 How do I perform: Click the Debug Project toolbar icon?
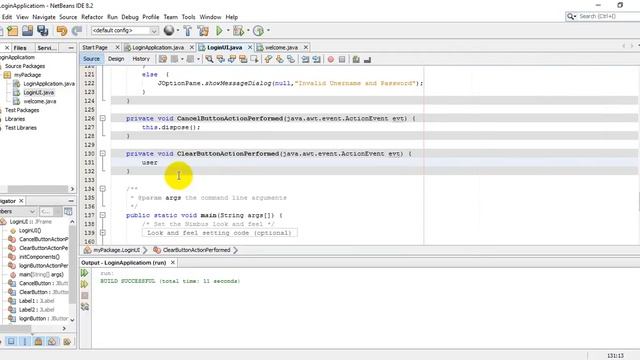tap(238, 31)
